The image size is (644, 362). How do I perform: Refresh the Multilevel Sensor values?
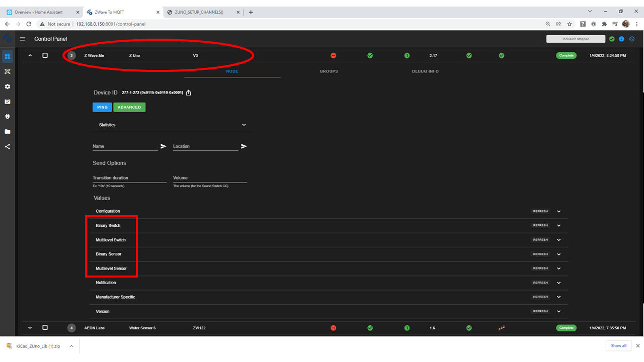pyautogui.click(x=540, y=268)
